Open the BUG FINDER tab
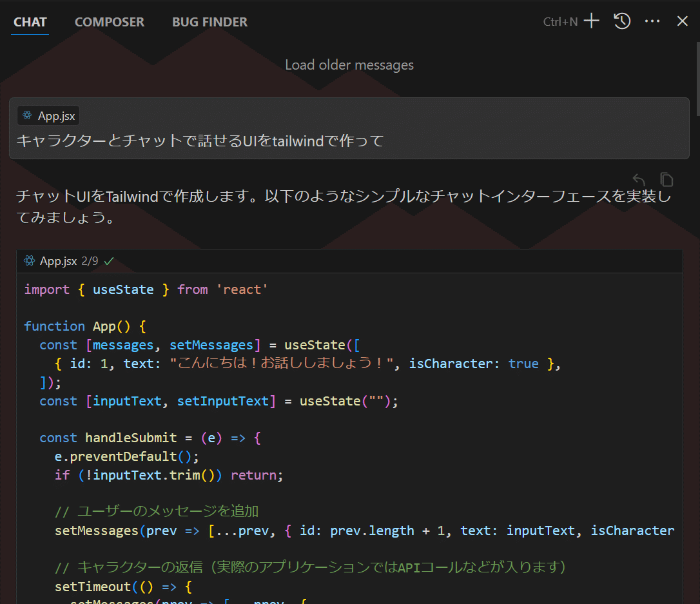Image resolution: width=700 pixels, height=604 pixels. [x=210, y=22]
